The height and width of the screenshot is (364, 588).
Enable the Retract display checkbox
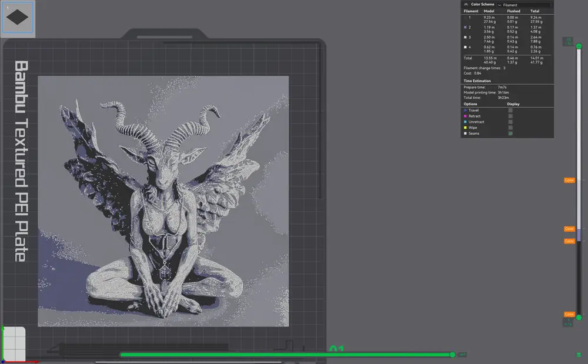click(x=510, y=116)
